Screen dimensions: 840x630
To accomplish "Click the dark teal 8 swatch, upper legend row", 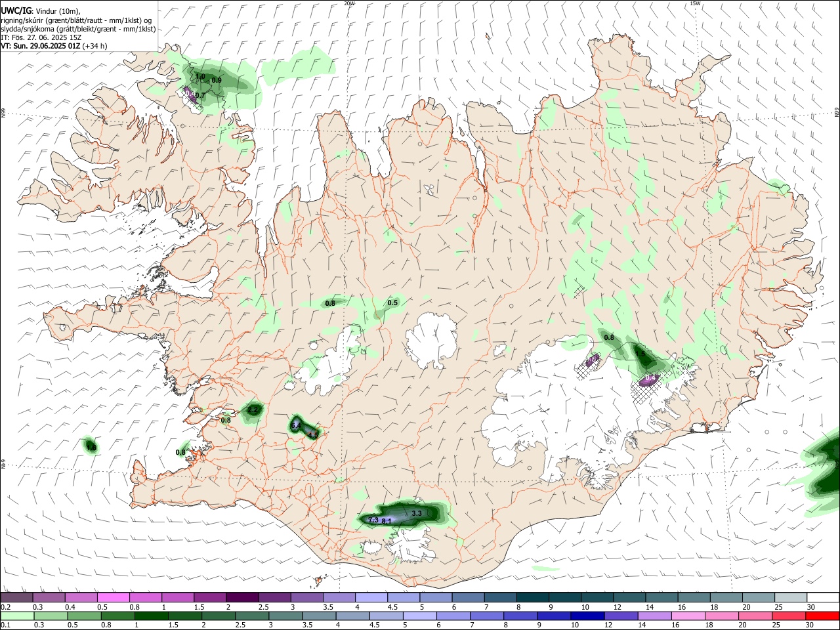I will pyautogui.click(x=532, y=598).
